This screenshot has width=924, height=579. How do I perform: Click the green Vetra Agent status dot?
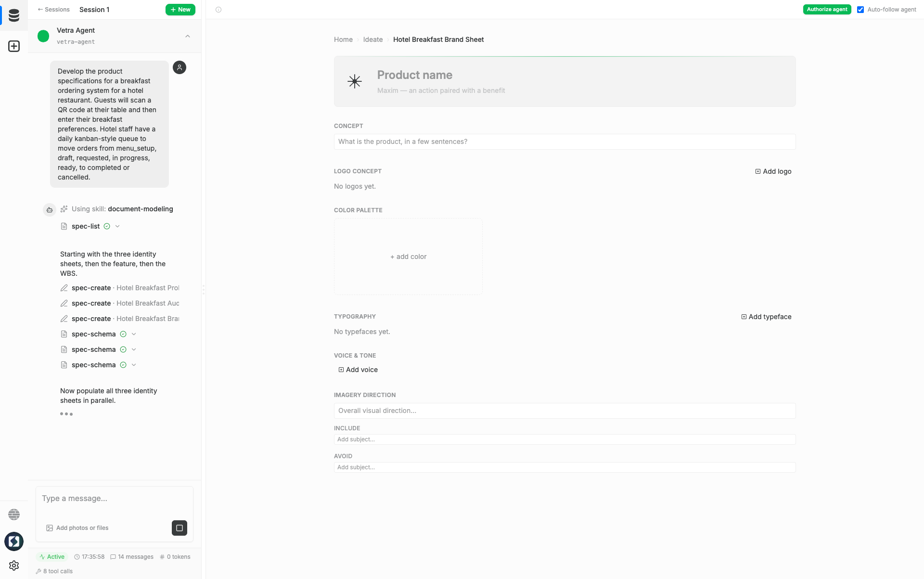(43, 36)
